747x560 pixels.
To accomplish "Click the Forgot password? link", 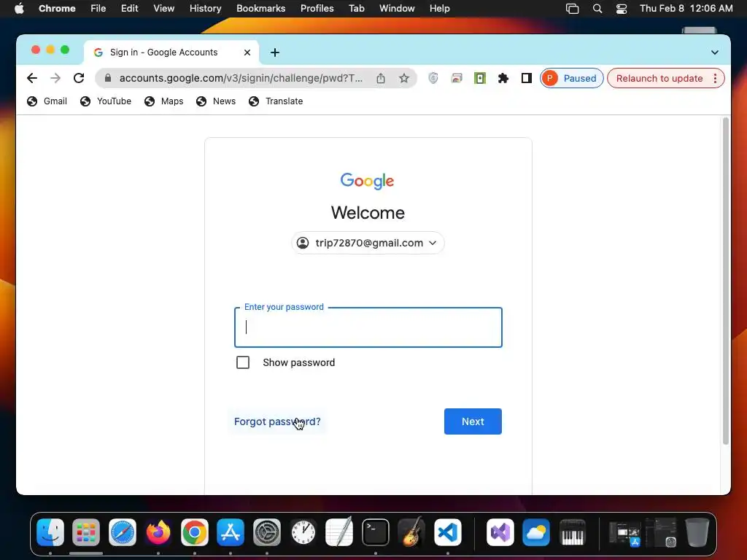I will (277, 421).
